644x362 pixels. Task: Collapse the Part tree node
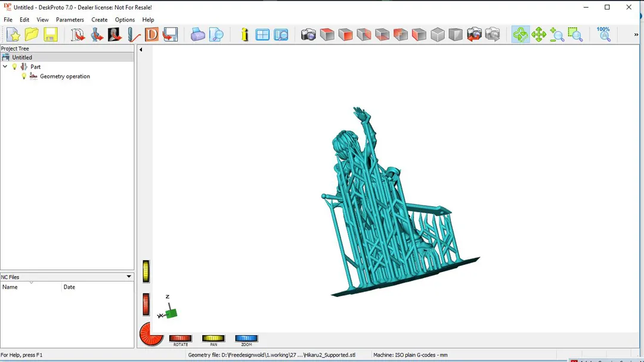click(5, 67)
